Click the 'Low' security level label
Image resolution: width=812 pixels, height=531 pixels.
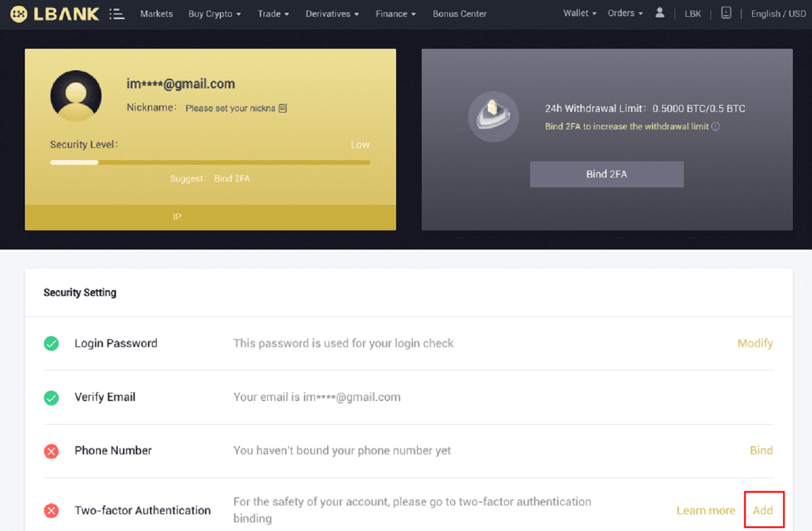[360, 145]
